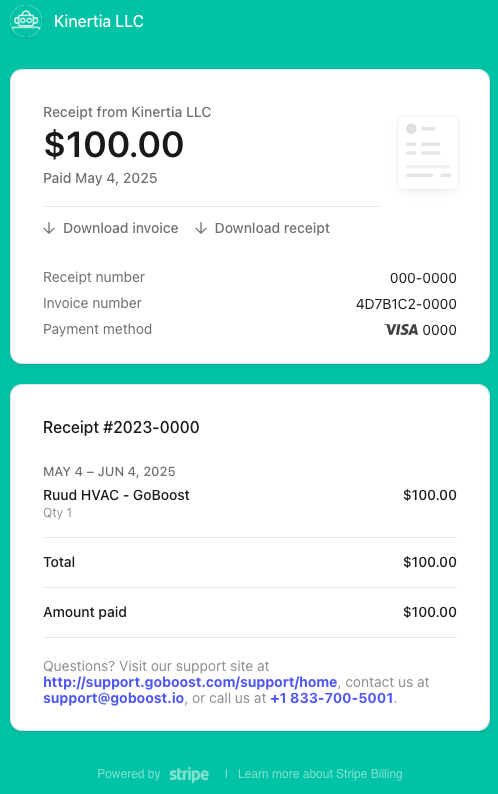Image resolution: width=498 pixels, height=794 pixels.
Task: Email support@goboost.io
Action: (113, 698)
